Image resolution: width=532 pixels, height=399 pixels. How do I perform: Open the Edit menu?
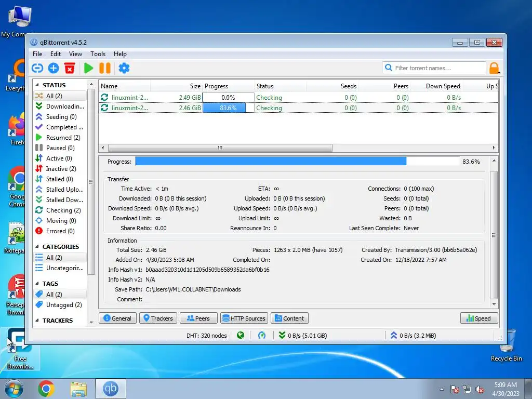pos(55,54)
